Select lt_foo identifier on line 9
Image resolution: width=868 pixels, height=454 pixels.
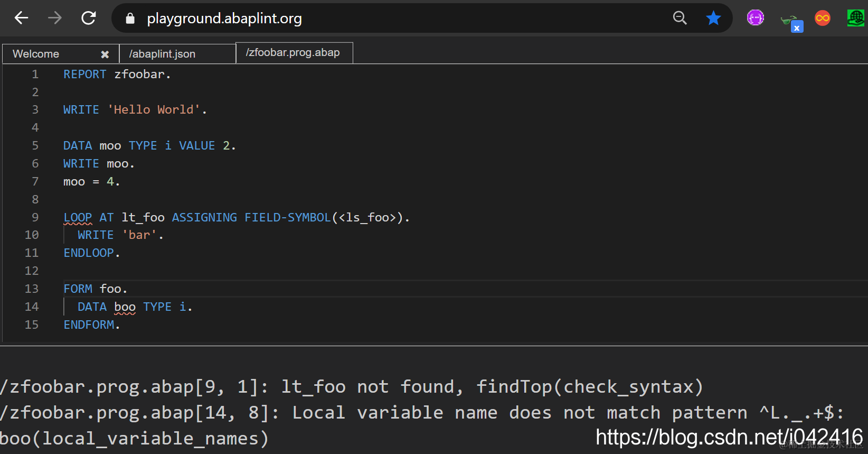pos(143,218)
